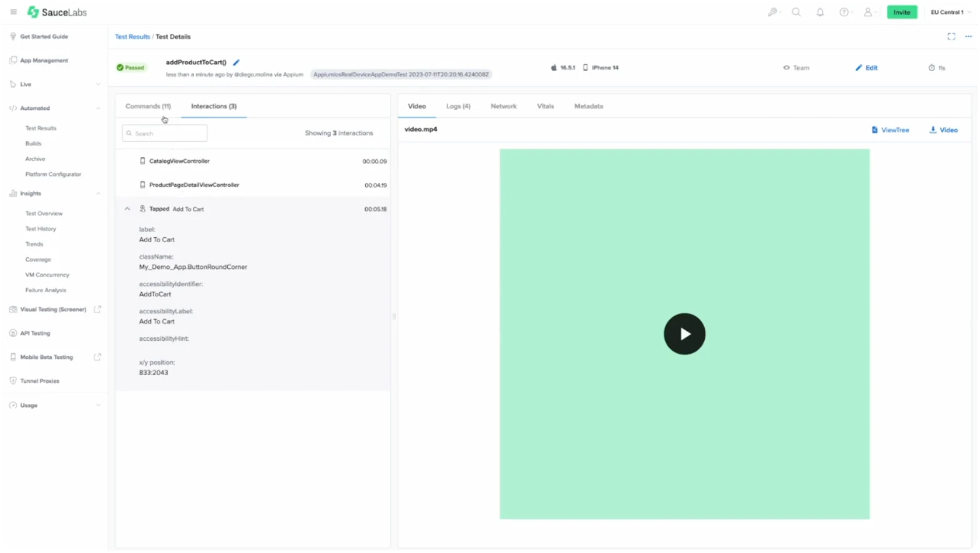Click My_Demo_App.ButtonRoundCorner className value
Screen dimensions: 980x553
pyautogui.click(x=193, y=267)
